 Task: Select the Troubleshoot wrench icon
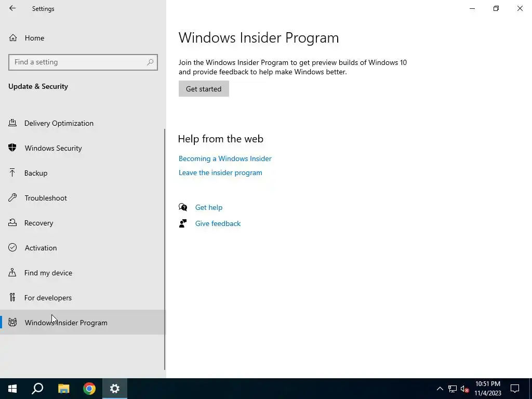(12, 197)
